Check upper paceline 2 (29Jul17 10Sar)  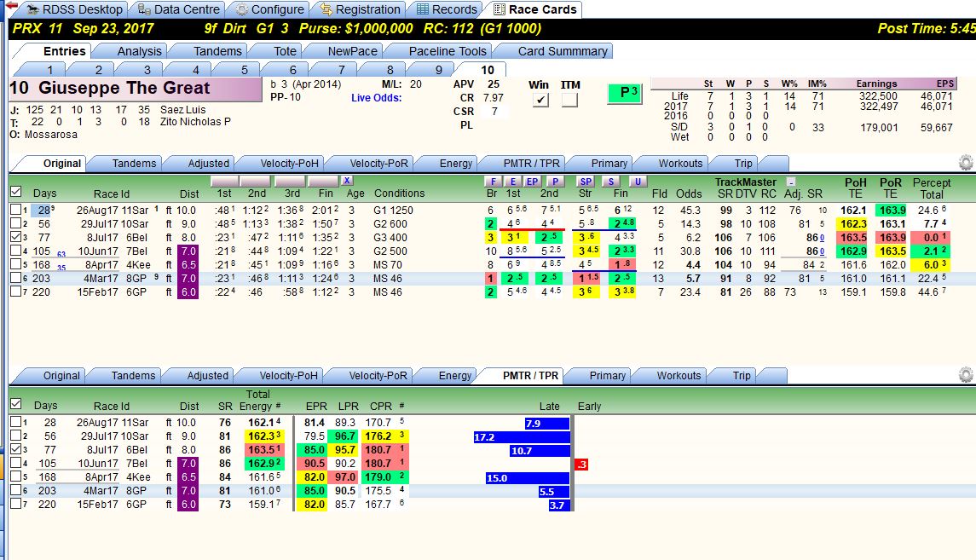click(x=15, y=223)
